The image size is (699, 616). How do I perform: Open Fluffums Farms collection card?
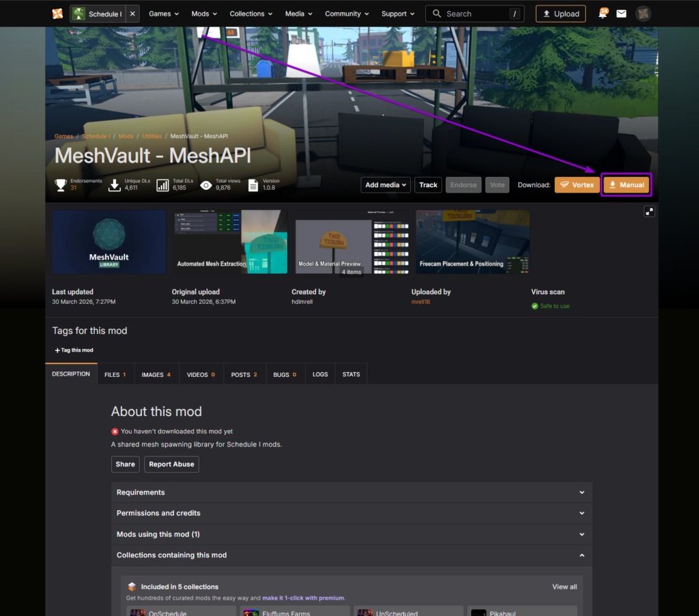pos(295,611)
